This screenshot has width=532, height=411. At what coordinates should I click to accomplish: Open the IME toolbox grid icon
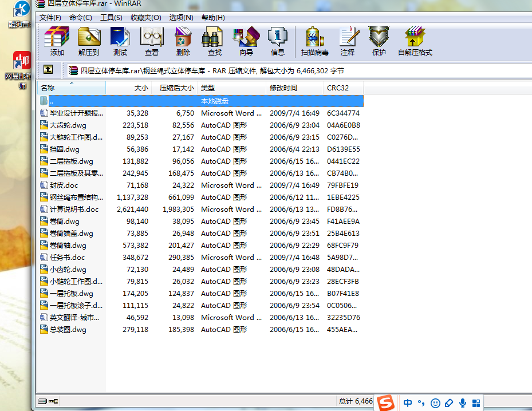[x=476, y=403]
